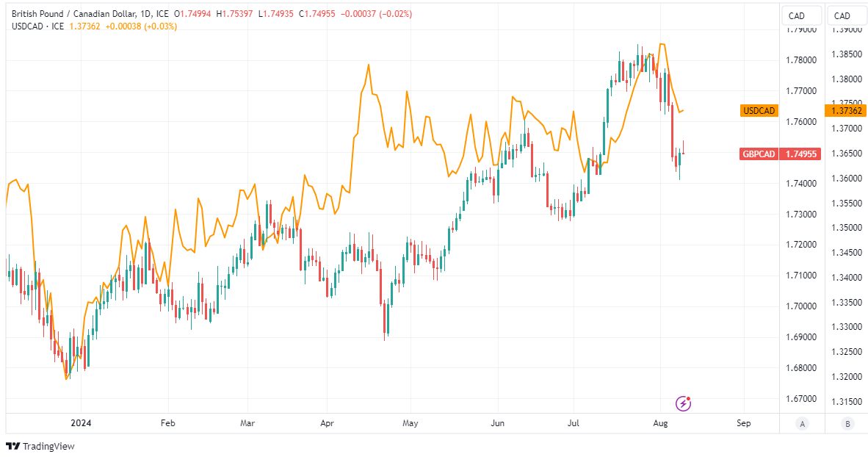
Task: Open the left CAD currency dropdown
Action: tap(797, 15)
